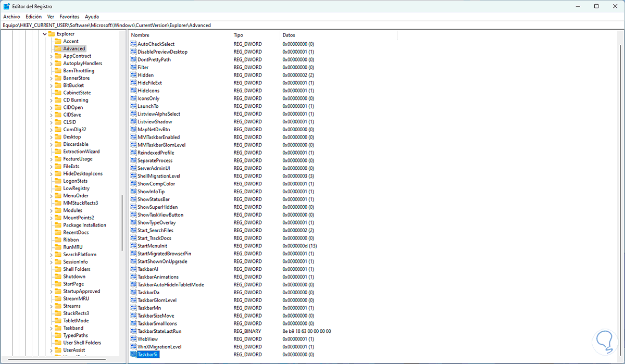Viewport: 625px width, 364px height.
Task: Open the Edición menu
Action: coord(33,17)
